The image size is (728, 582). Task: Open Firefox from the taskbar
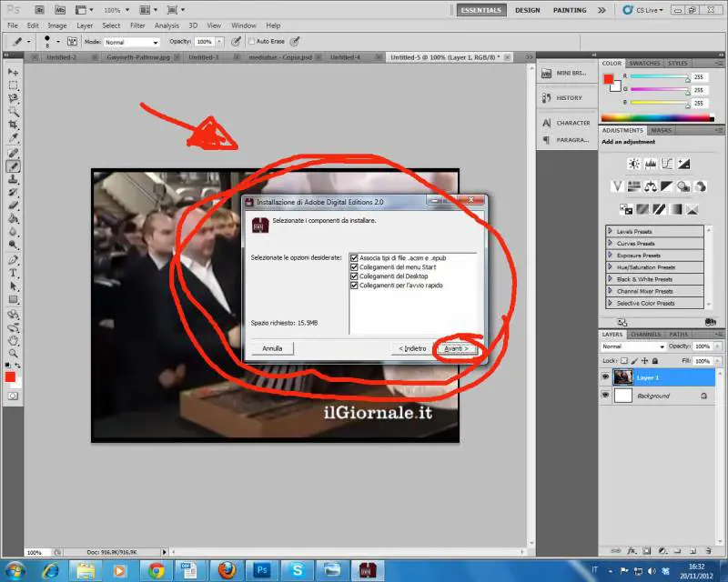pyautogui.click(x=226, y=570)
